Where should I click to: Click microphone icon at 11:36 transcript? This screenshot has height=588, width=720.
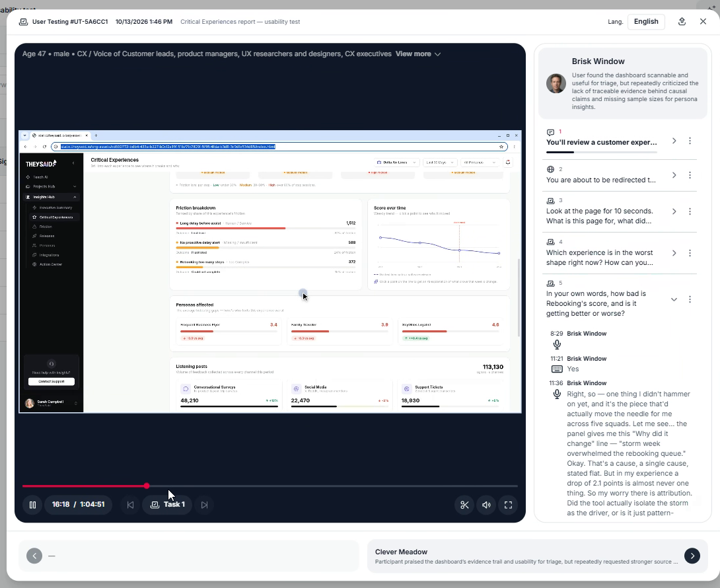(x=557, y=394)
